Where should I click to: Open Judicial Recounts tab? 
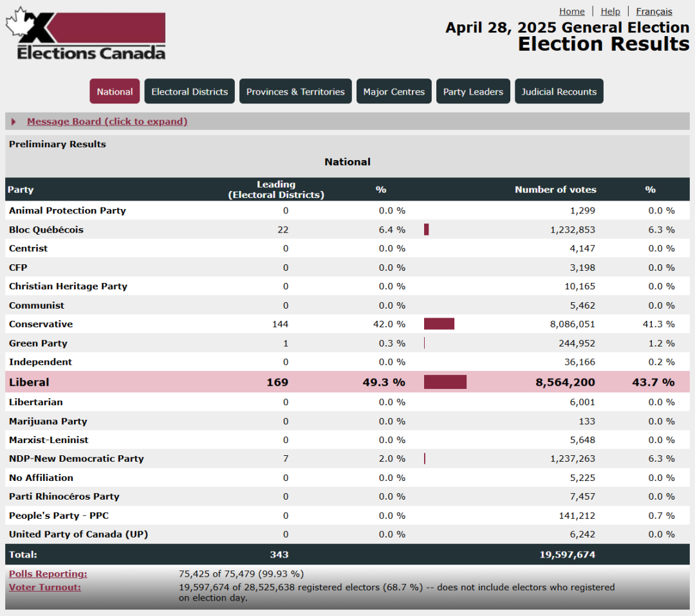click(559, 91)
